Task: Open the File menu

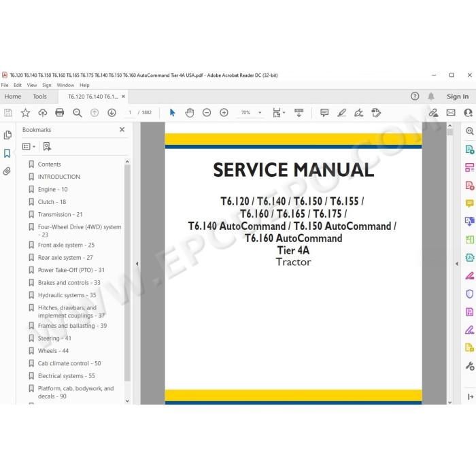Action: pyautogui.click(x=5, y=85)
